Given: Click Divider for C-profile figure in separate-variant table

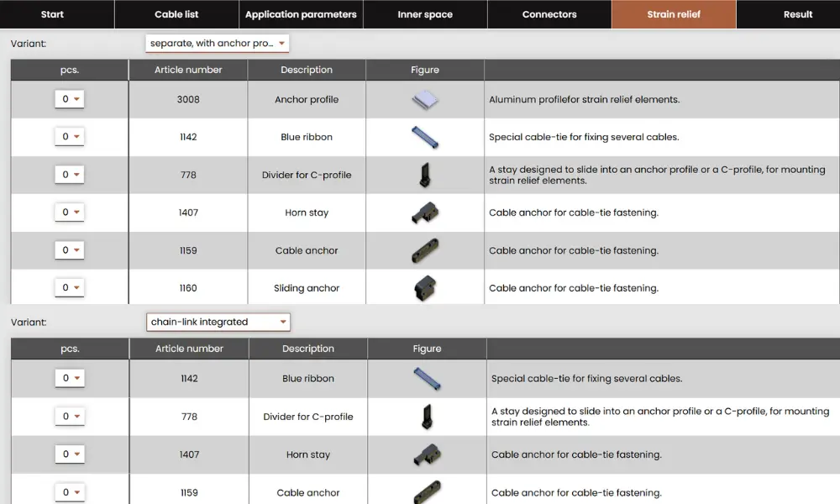Looking at the screenshot, I should (425, 176).
